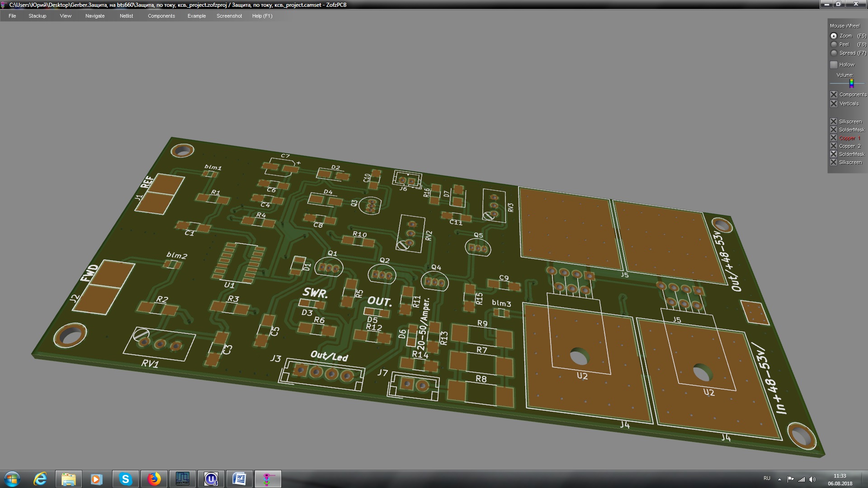The image size is (868, 488).
Task: Open Firefox from the taskbar
Action: click(154, 479)
